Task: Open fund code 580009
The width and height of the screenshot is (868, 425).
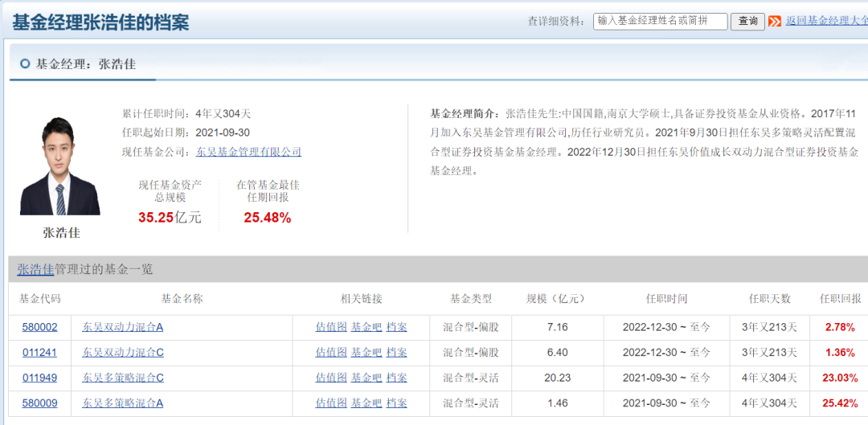Action: [39, 403]
